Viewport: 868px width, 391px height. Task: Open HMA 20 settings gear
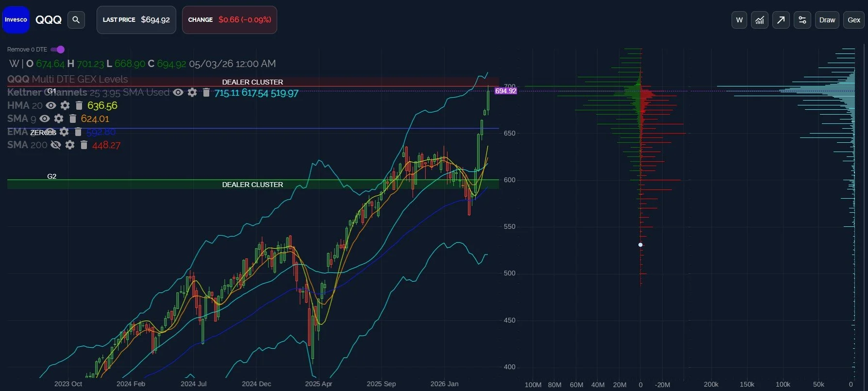65,105
